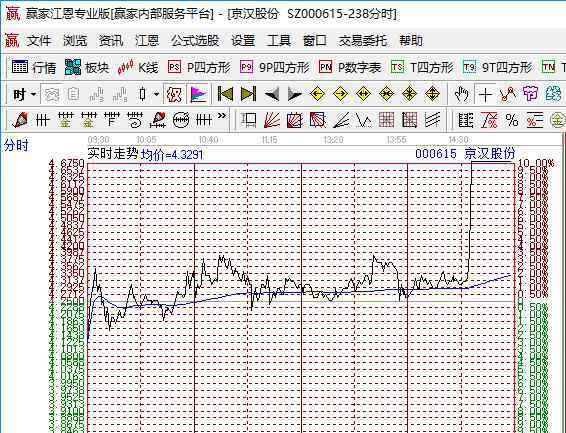The width and height of the screenshot is (566, 433).
Task: Click the black vertical bars grid icon
Action: coord(42,120)
